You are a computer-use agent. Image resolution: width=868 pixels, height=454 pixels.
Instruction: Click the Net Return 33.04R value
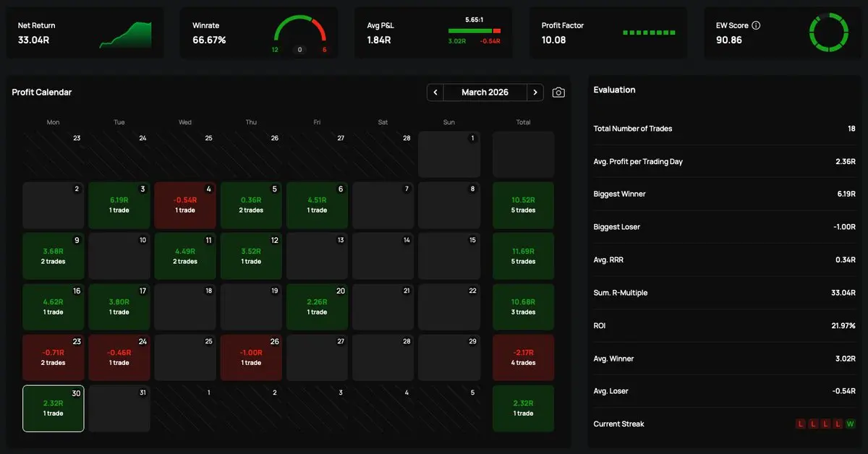click(x=34, y=40)
